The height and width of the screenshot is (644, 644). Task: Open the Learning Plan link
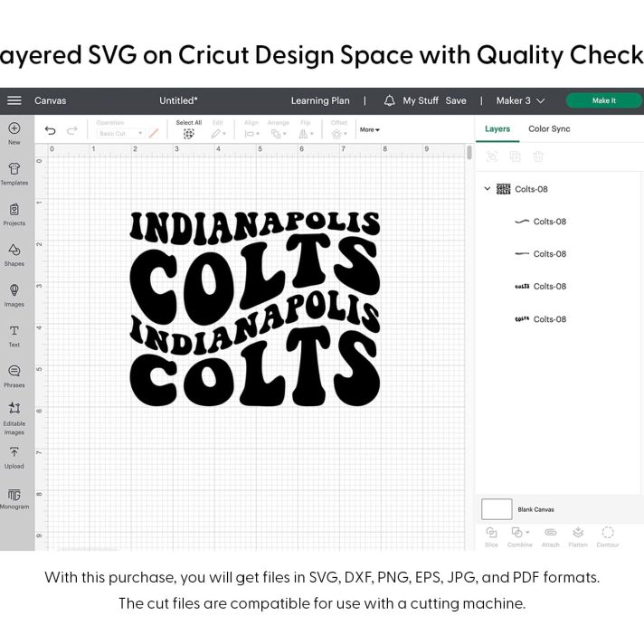[x=320, y=100]
